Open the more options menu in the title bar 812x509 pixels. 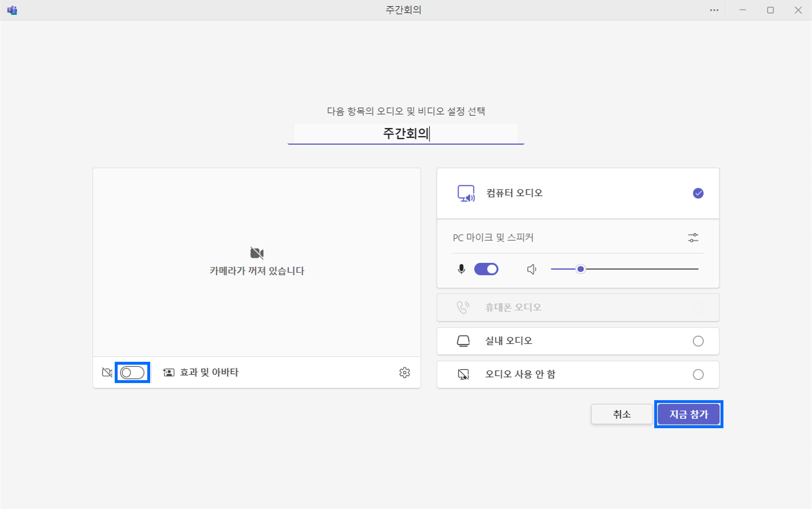click(x=714, y=10)
